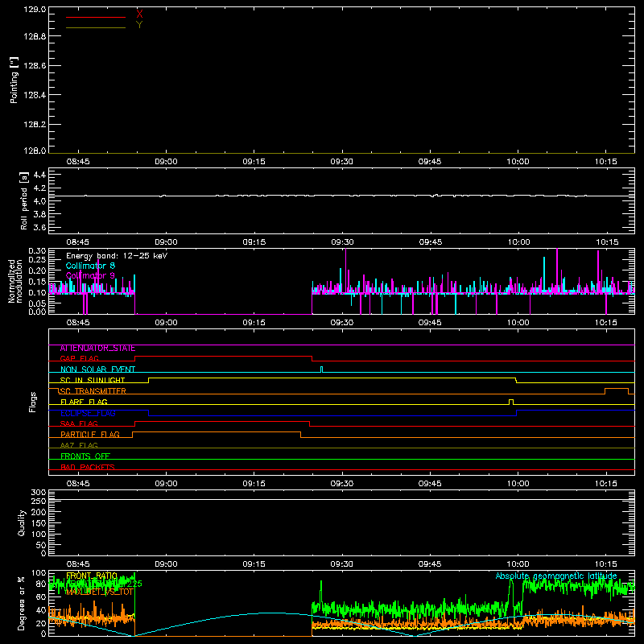Click the GAP_FLAG label
Image resolution: width=644 pixels, height=644 pixels.
(x=79, y=358)
